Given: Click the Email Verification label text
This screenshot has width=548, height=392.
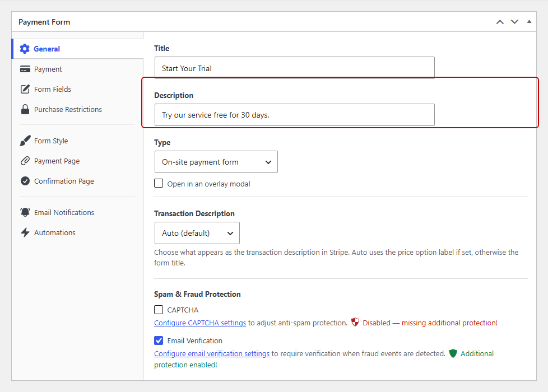Looking at the screenshot, I should [x=194, y=340].
